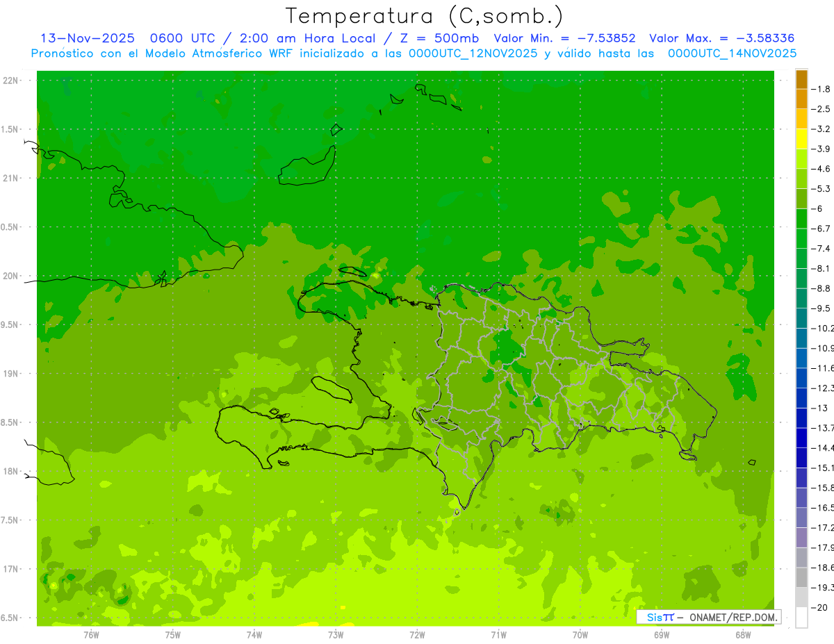Click the "69W" longitude label
Image resolution: width=834 pixels, height=644 pixels.
[662, 634]
